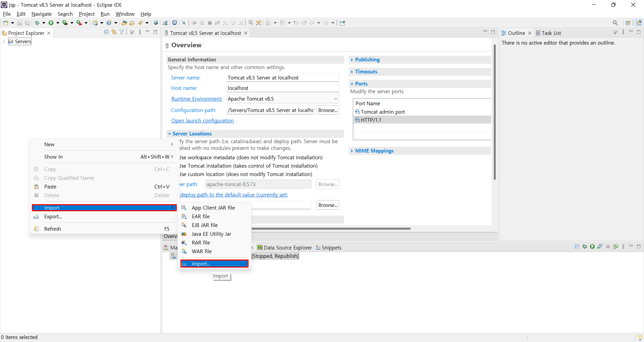Viewport: 644px width, 342px height.
Task: Select WAR file in import submenu
Action: click(x=214, y=251)
